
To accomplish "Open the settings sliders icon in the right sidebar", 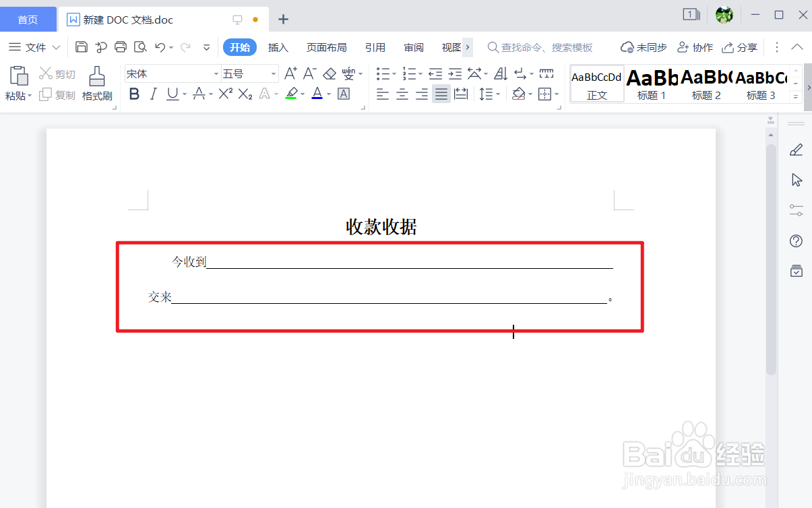I will coord(797,210).
